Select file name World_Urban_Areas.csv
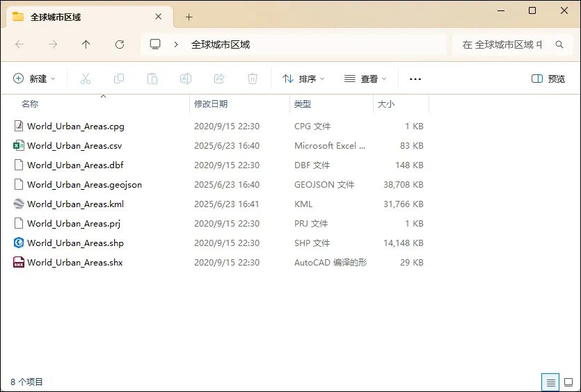Screen dimensions: 581x392 tap(74, 145)
